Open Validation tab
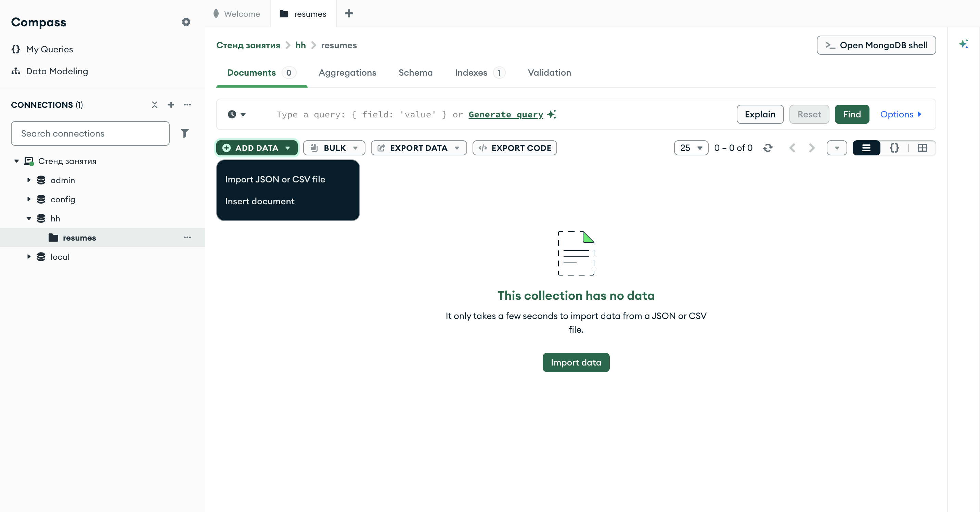The height and width of the screenshot is (512, 980). pyautogui.click(x=549, y=73)
